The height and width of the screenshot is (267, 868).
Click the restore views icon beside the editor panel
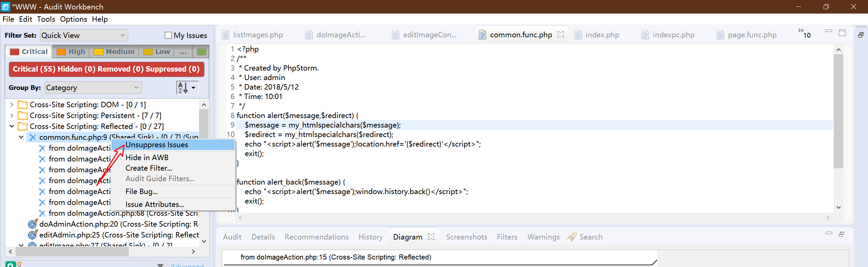(x=861, y=35)
